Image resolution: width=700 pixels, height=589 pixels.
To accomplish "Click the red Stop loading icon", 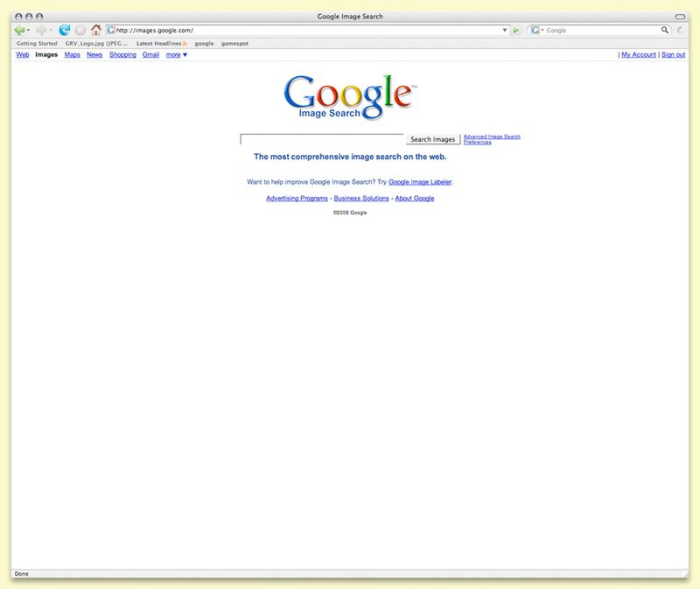I will [80, 30].
